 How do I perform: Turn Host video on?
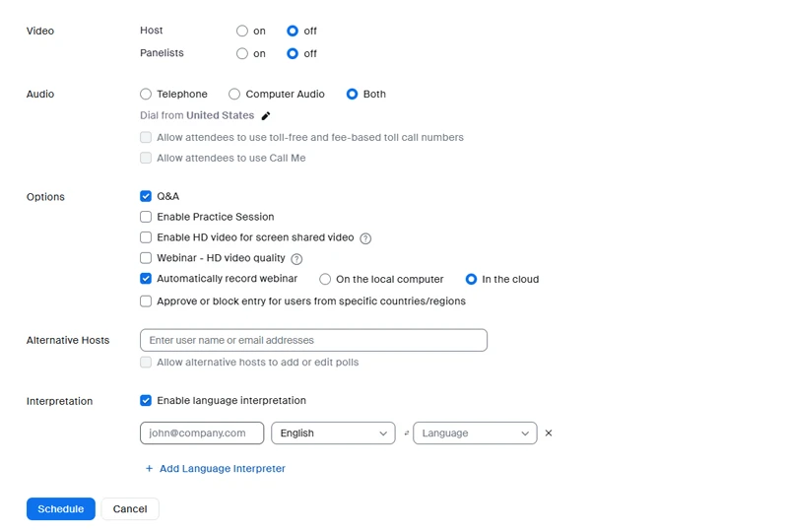coord(242,32)
